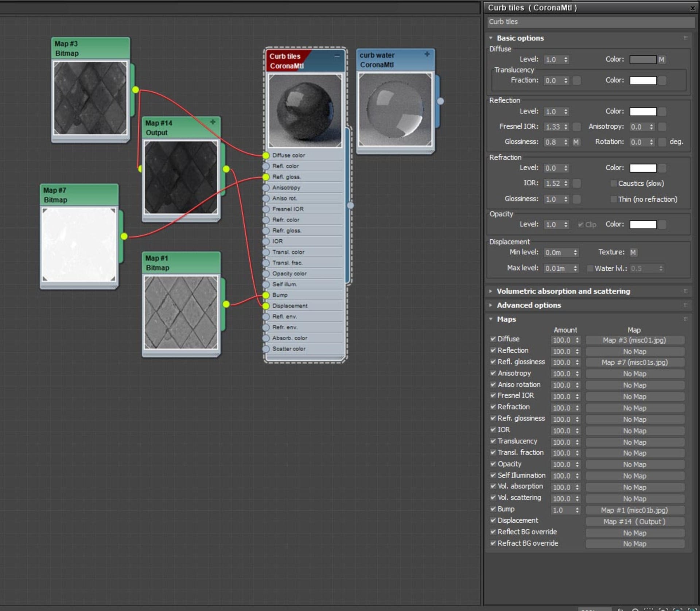The width and height of the screenshot is (700, 611).
Task: Uncheck the Diffuse map checkbox
Action: [493, 339]
